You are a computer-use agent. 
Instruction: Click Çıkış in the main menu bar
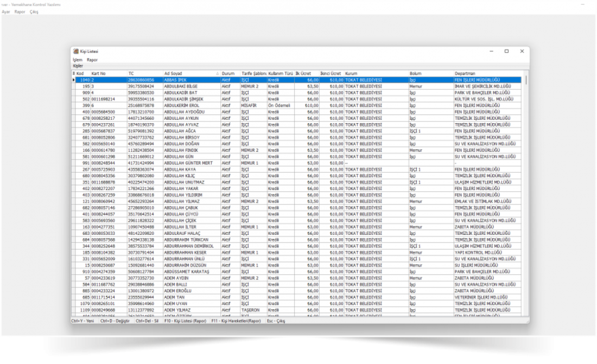(34, 12)
